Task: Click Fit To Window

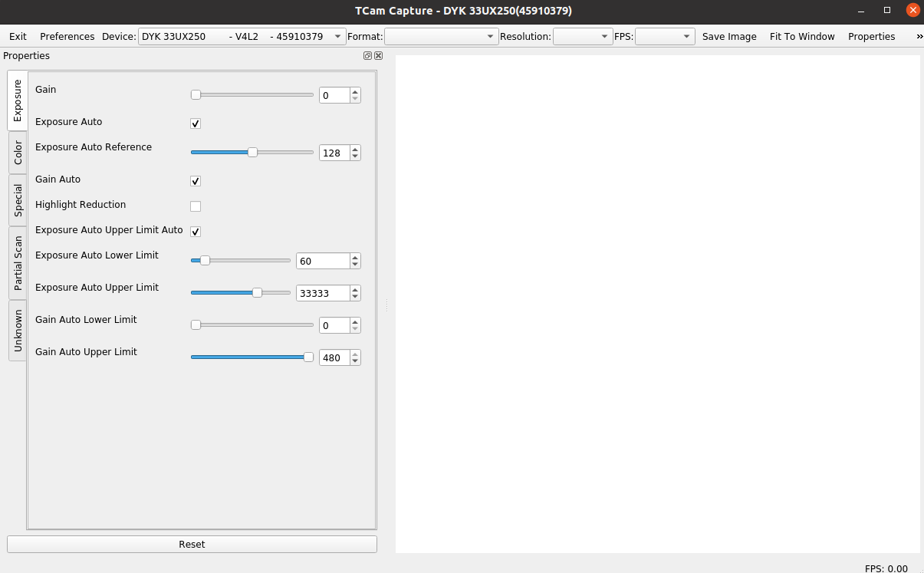Action: [x=802, y=36]
